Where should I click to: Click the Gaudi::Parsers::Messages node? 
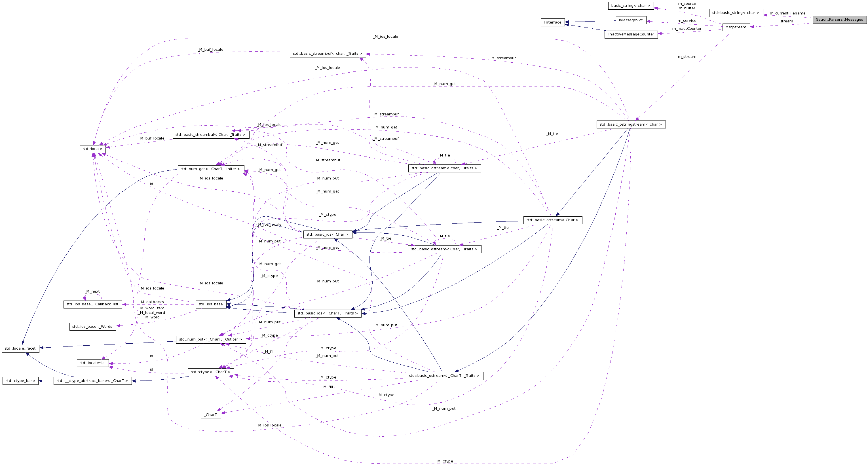838,20
